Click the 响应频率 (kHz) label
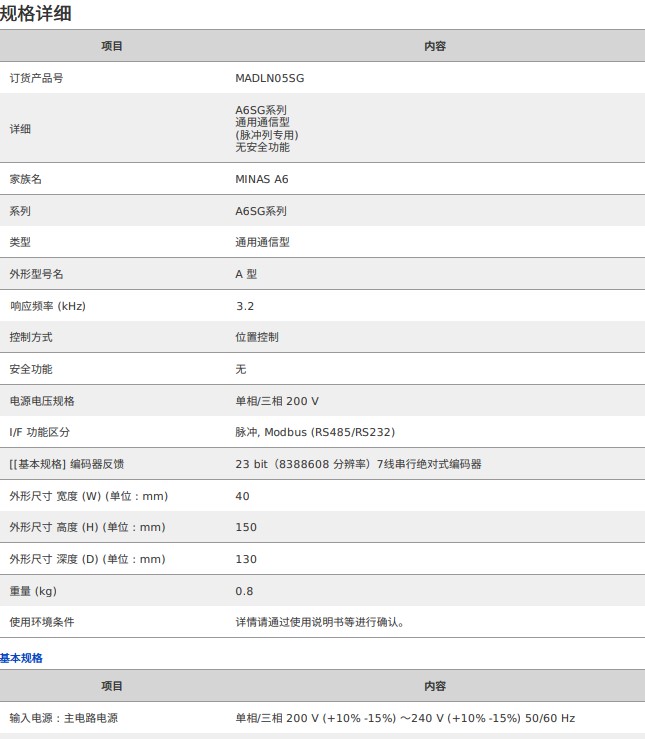This screenshot has height=739, width=645. pyautogui.click(x=48, y=306)
